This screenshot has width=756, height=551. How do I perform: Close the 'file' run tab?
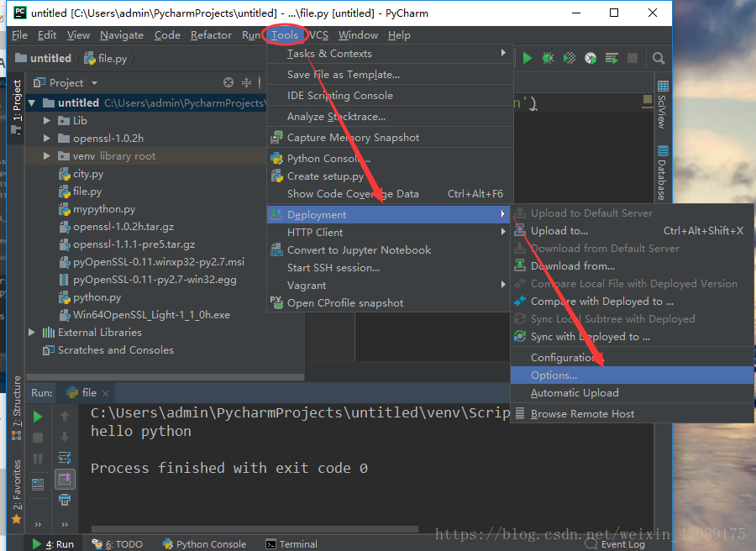(x=106, y=393)
